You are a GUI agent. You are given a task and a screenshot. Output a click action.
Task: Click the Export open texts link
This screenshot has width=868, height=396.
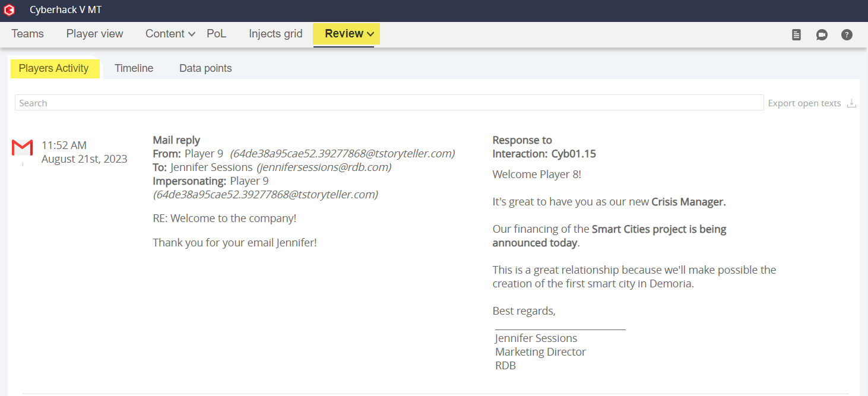804,103
